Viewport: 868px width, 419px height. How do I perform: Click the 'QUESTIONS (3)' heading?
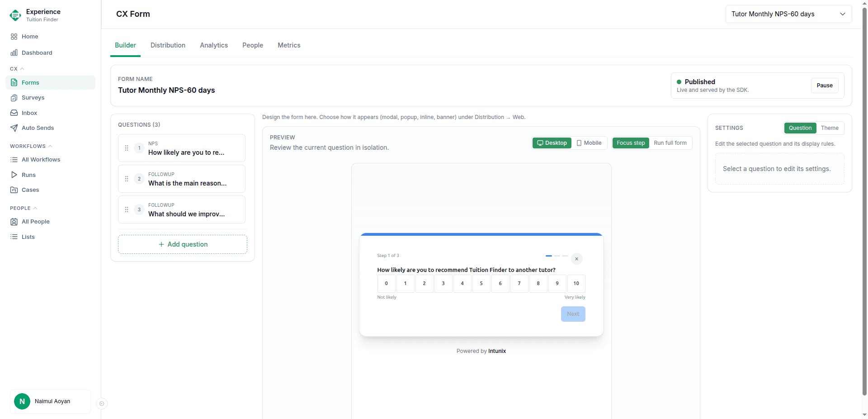[x=139, y=125]
